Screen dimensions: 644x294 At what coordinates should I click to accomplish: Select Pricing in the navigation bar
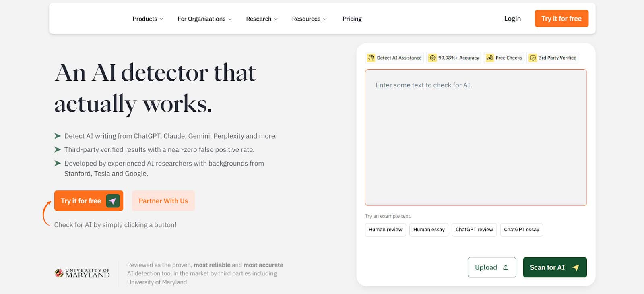pos(352,19)
